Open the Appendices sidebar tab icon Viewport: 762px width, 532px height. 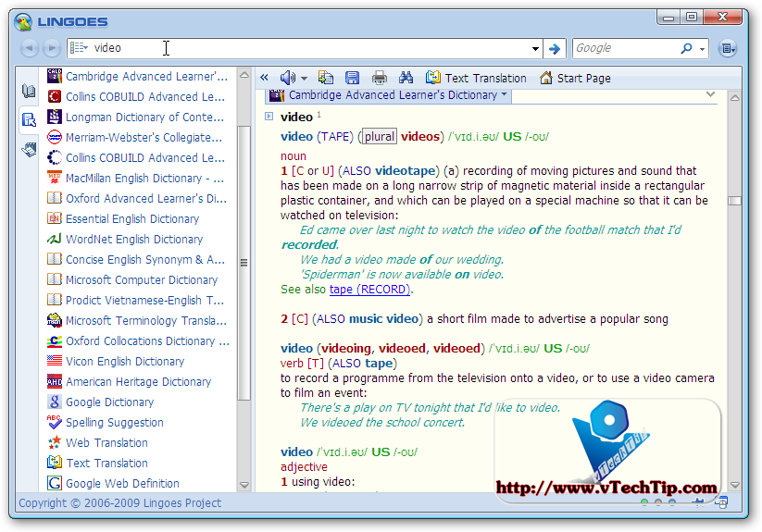click(x=29, y=149)
